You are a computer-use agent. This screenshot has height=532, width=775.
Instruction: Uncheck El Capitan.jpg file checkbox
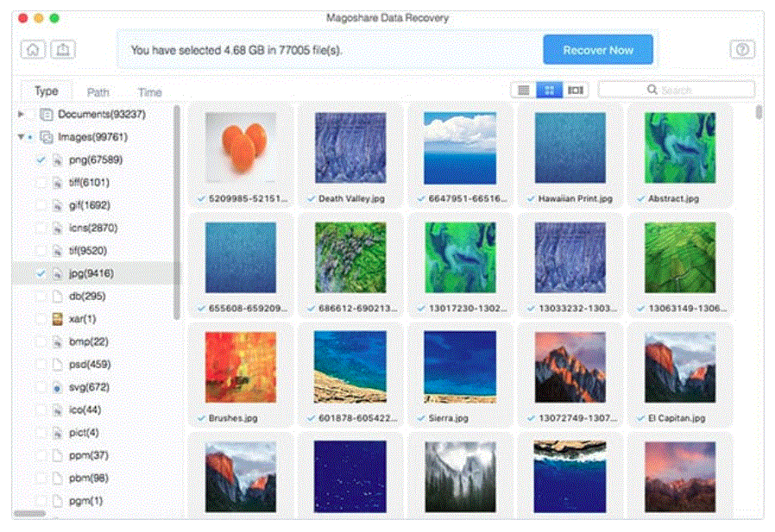pos(640,418)
